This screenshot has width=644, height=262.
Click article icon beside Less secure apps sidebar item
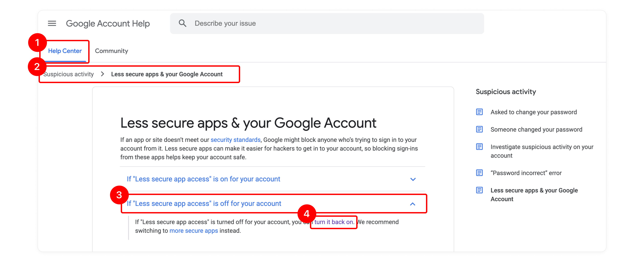click(x=479, y=190)
